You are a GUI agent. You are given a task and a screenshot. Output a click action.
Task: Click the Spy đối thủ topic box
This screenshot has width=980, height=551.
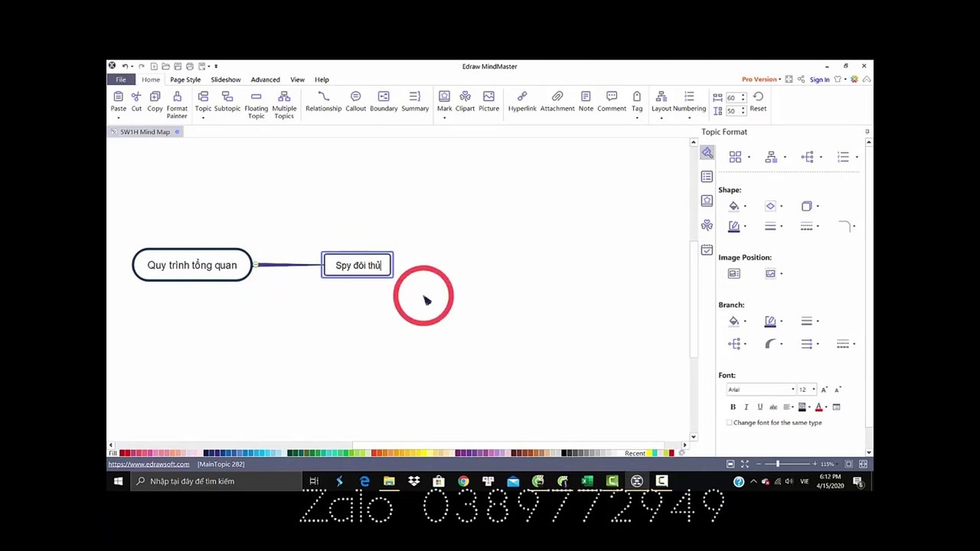358,265
